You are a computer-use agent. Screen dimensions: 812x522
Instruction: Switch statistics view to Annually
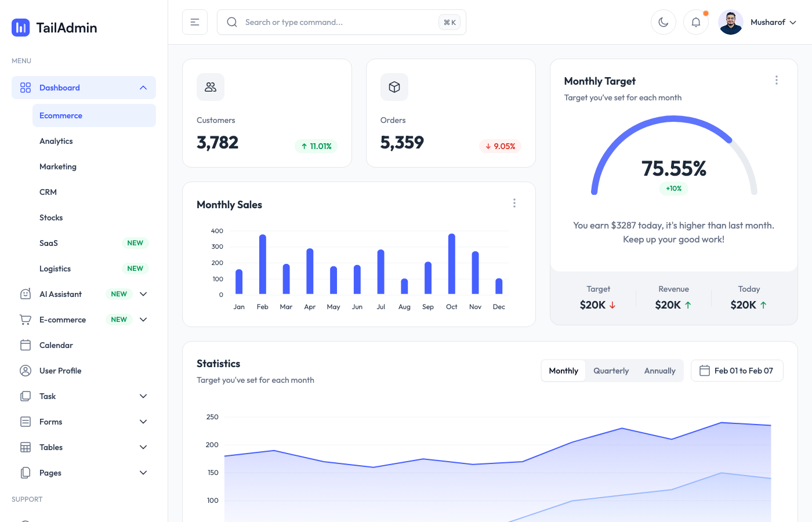pos(659,371)
